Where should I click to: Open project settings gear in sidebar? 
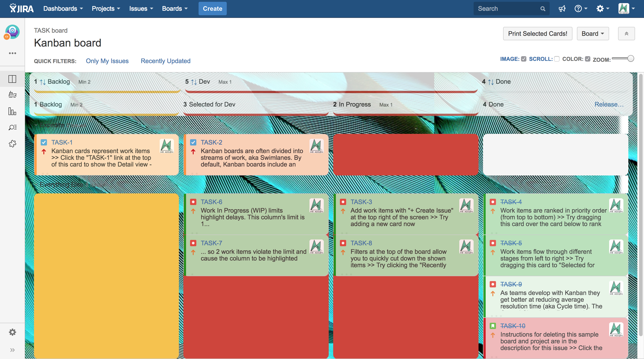click(x=12, y=332)
